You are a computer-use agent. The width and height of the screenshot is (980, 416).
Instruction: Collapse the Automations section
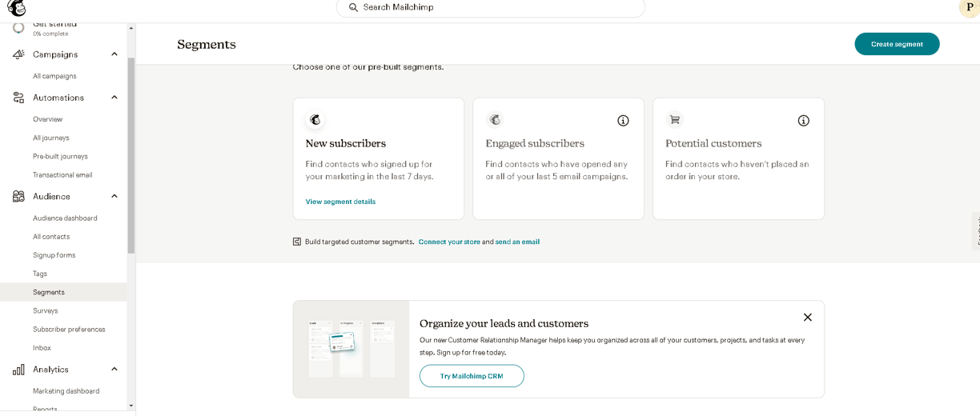[x=114, y=98]
